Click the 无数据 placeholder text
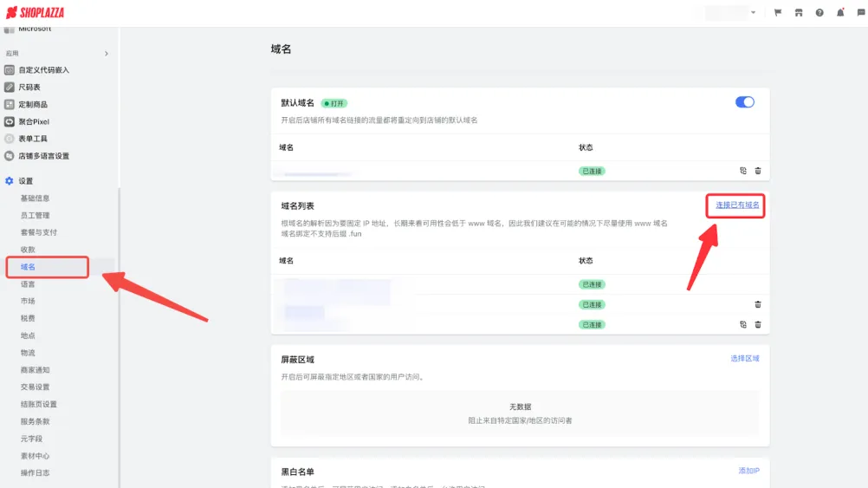The image size is (868, 488). pos(520,407)
